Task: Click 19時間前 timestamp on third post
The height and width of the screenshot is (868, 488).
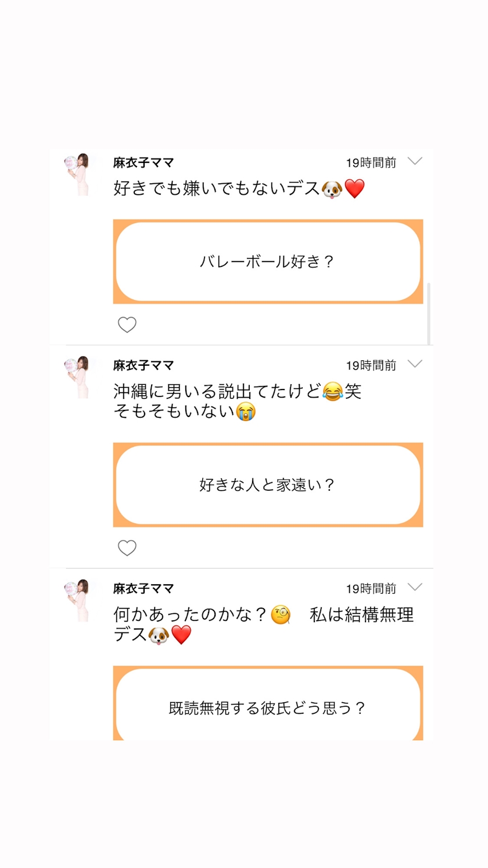Action: [371, 588]
